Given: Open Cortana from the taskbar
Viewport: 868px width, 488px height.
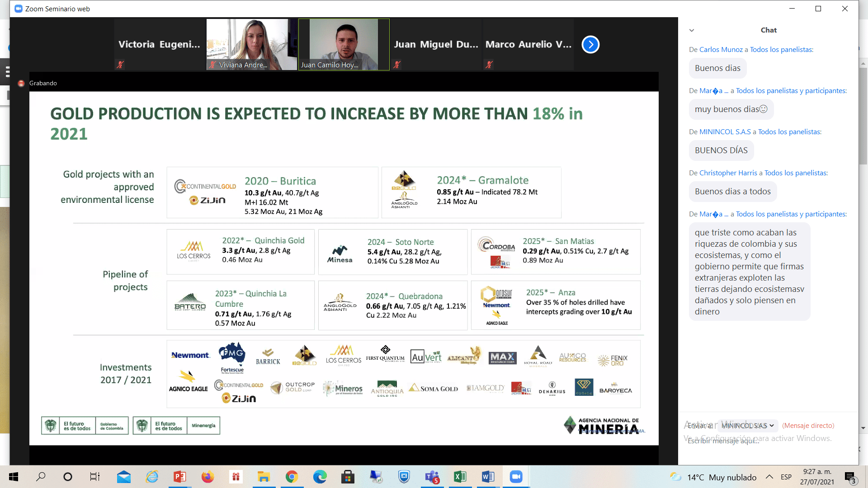Looking at the screenshot, I should click(68, 477).
